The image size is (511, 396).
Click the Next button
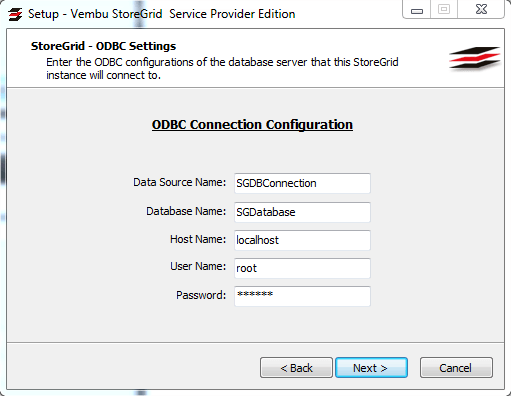(x=371, y=368)
